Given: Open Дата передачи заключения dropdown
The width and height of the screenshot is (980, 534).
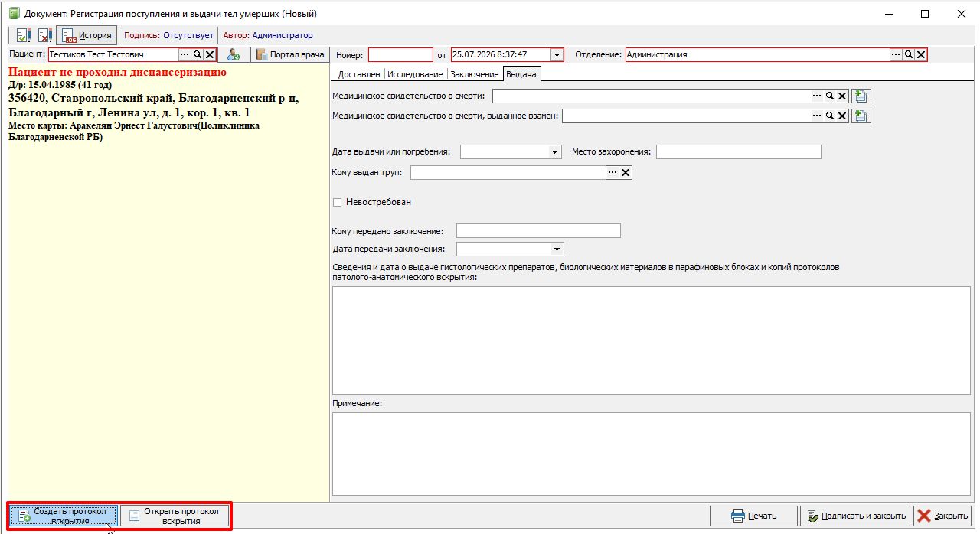Looking at the screenshot, I should tap(557, 249).
